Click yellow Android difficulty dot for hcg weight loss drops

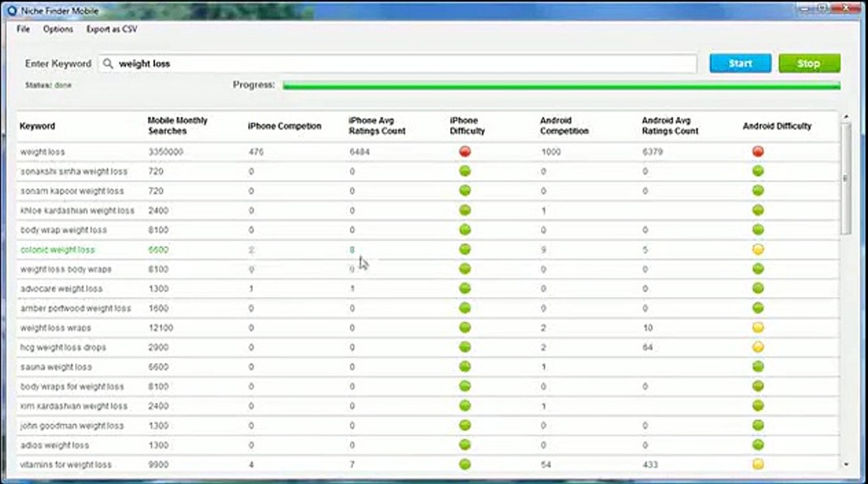click(x=758, y=348)
